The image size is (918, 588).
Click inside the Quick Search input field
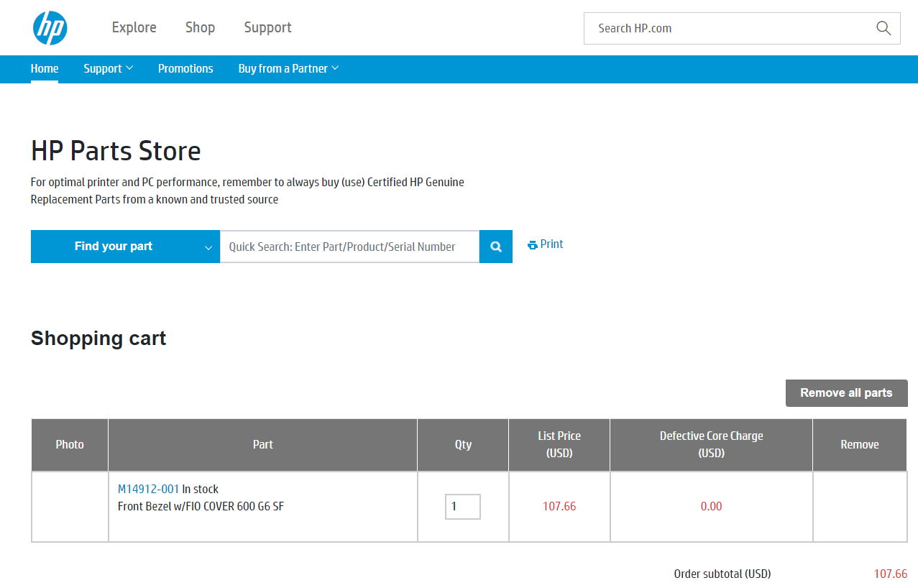pos(349,246)
